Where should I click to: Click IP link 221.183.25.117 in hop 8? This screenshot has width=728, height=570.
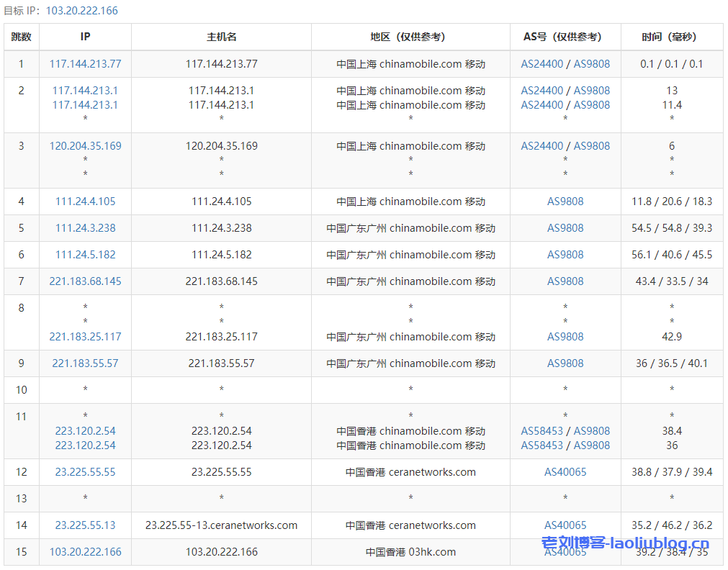(85, 337)
